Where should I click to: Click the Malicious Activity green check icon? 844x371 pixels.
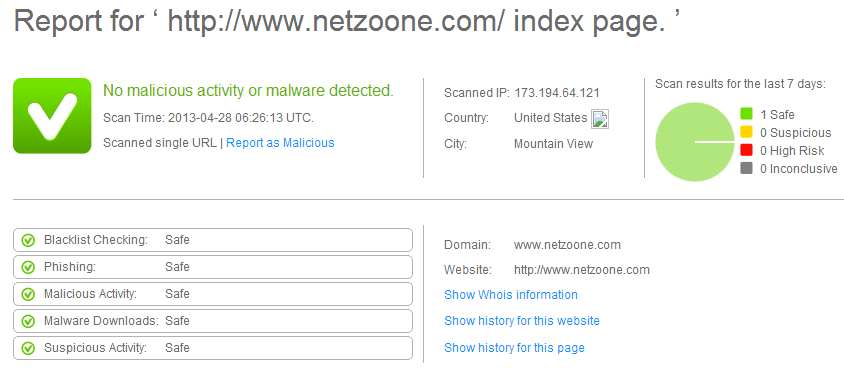tap(28, 294)
